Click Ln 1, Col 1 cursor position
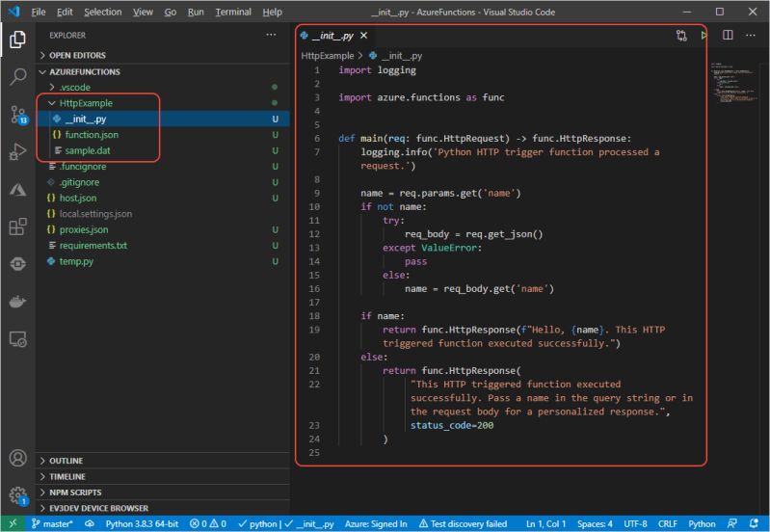Image resolution: width=770 pixels, height=532 pixels. [x=546, y=523]
